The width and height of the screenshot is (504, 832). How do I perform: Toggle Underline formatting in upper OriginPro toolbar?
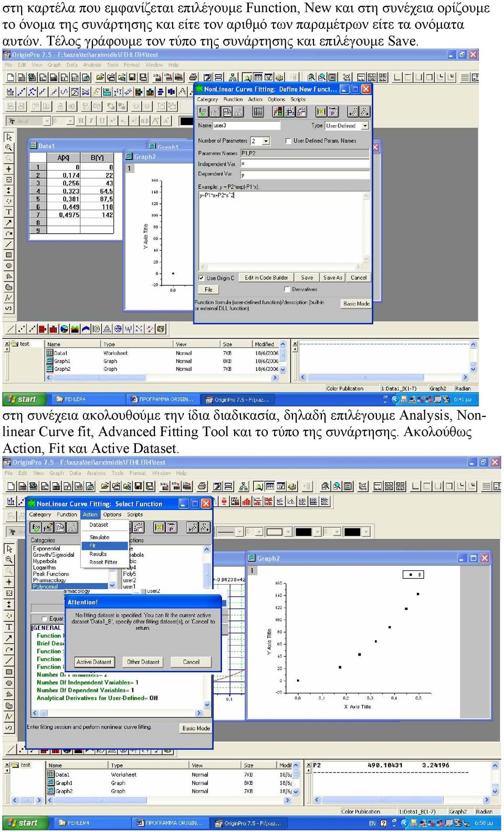pos(102,121)
